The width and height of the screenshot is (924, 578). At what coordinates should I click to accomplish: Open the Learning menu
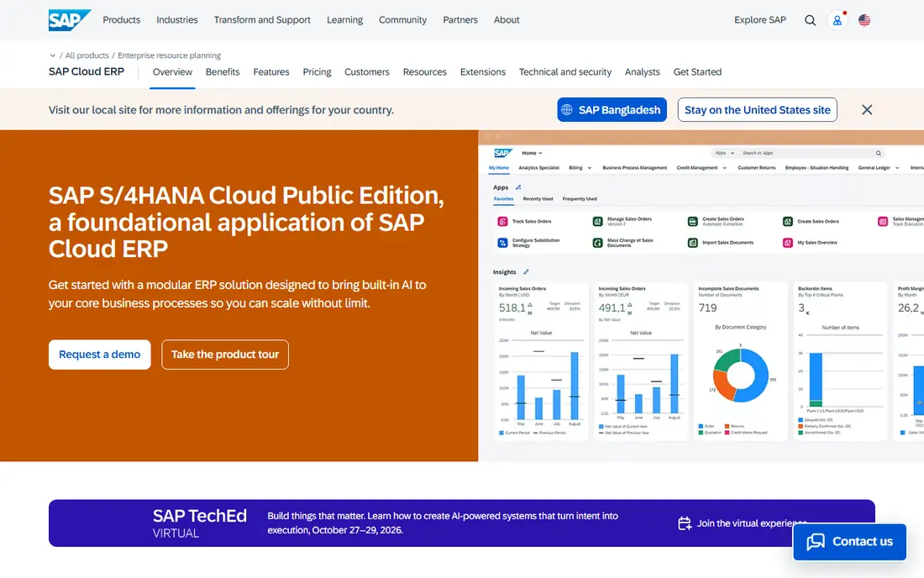344,20
